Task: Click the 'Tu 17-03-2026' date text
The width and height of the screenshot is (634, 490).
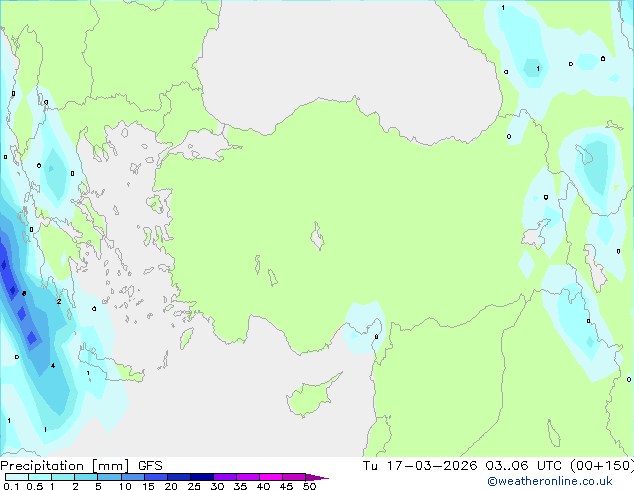Action: 420,466
